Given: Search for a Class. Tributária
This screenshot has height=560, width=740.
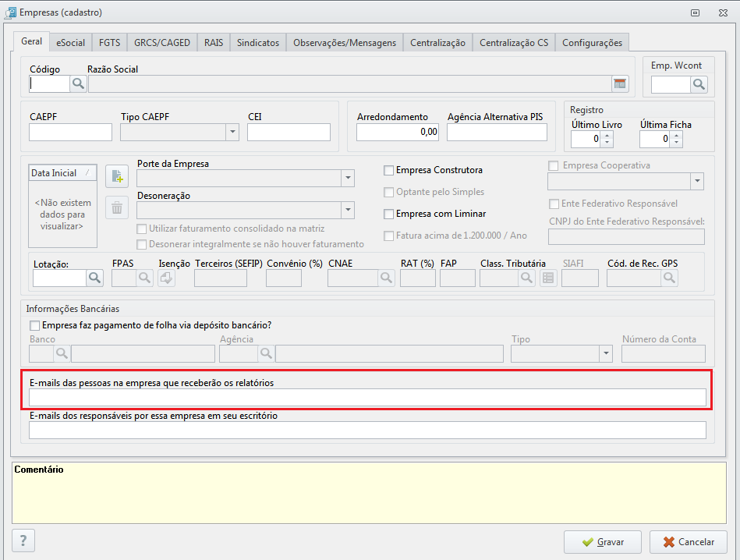Looking at the screenshot, I should coord(526,278).
